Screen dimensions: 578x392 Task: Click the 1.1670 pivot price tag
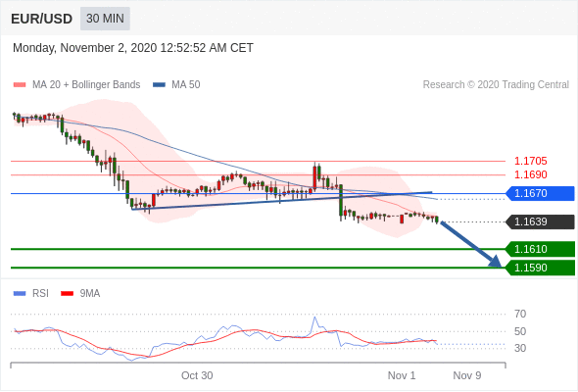[540, 193]
